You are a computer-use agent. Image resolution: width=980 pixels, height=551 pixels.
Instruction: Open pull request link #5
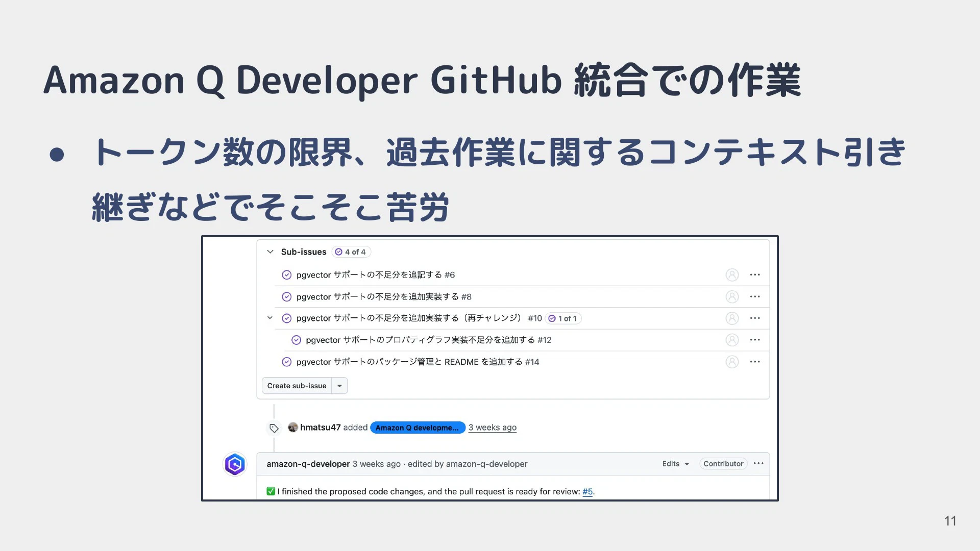[x=587, y=491]
